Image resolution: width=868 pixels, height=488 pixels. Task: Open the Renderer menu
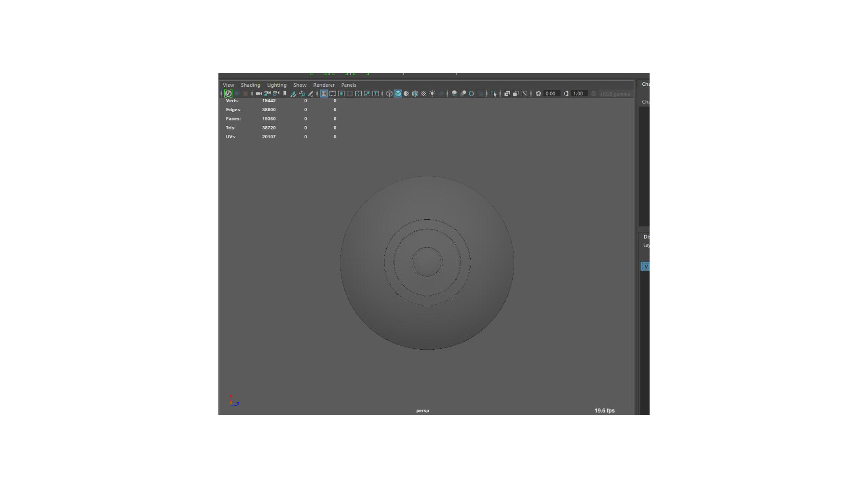pos(324,85)
